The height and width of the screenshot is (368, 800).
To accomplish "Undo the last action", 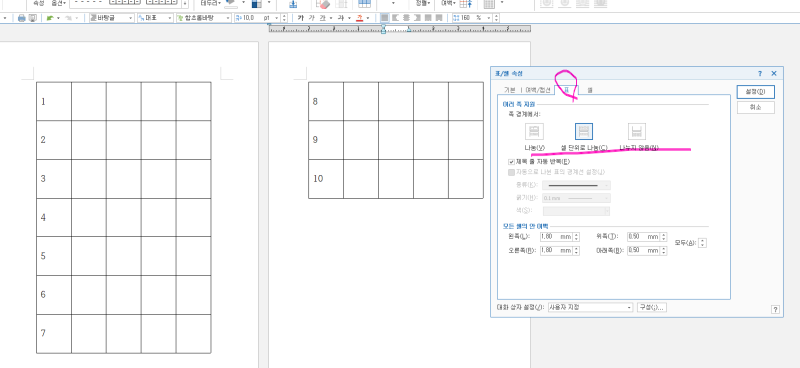I will [50, 18].
